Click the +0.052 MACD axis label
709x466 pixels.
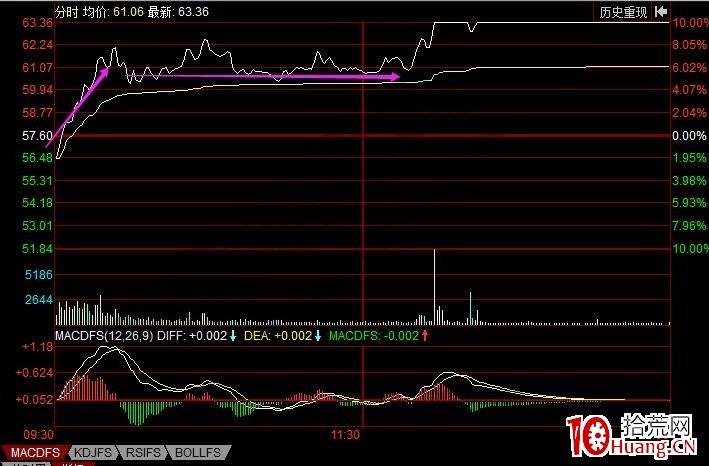click(34, 400)
